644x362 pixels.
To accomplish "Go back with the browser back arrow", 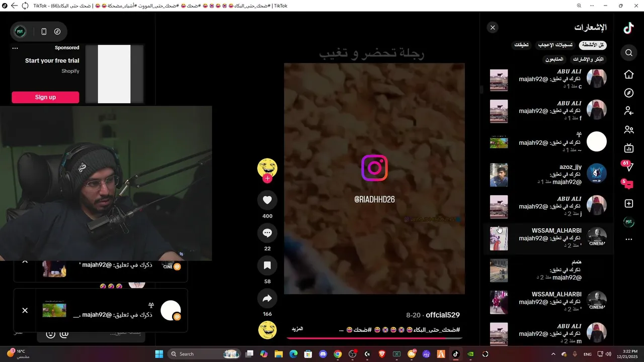I will (x=14, y=6).
